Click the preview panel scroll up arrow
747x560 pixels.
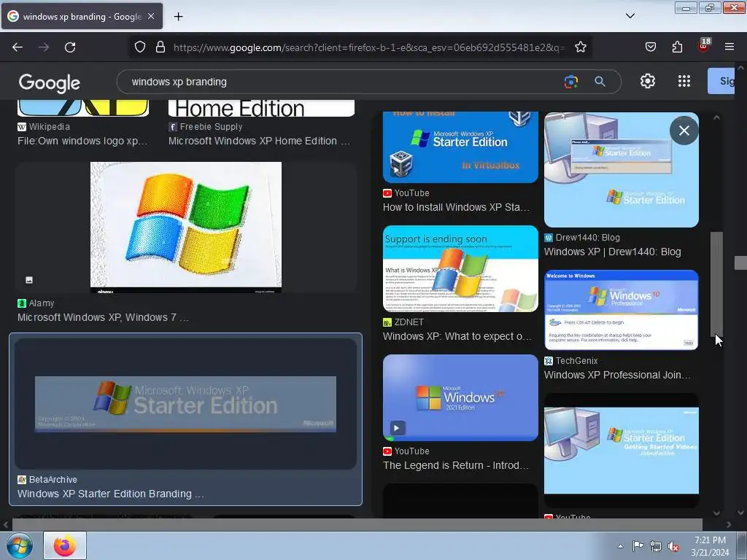coord(716,117)
